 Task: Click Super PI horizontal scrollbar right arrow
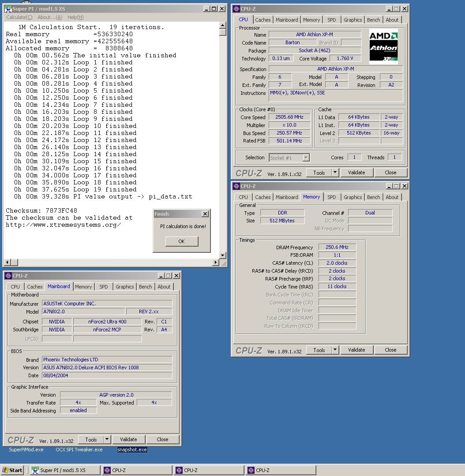pos(216,262)
